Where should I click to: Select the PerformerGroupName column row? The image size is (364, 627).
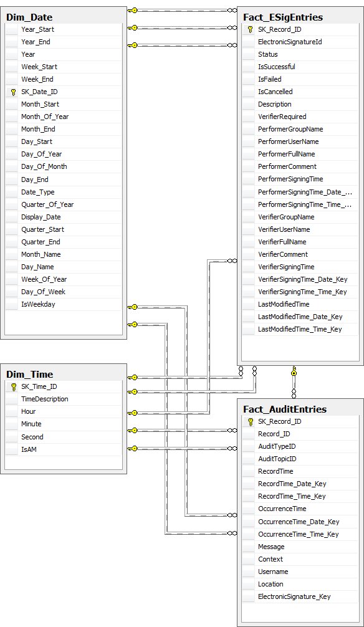coord(300,129)
